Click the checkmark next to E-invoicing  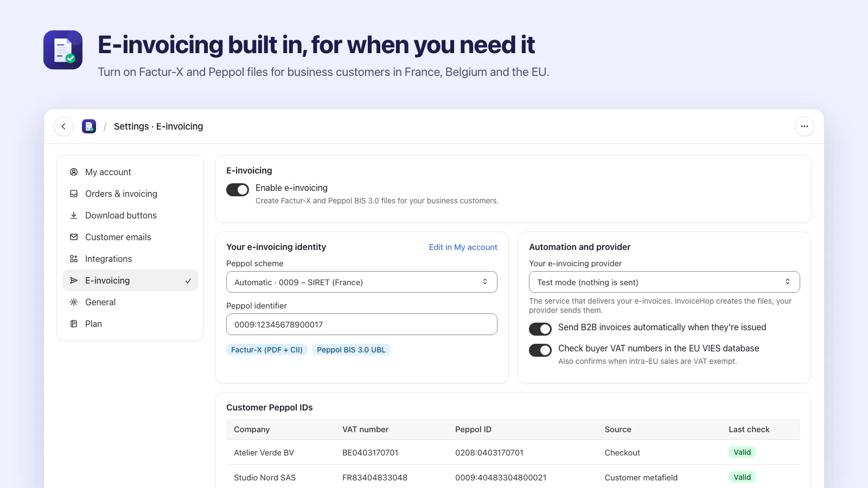[x=188, y=281]
